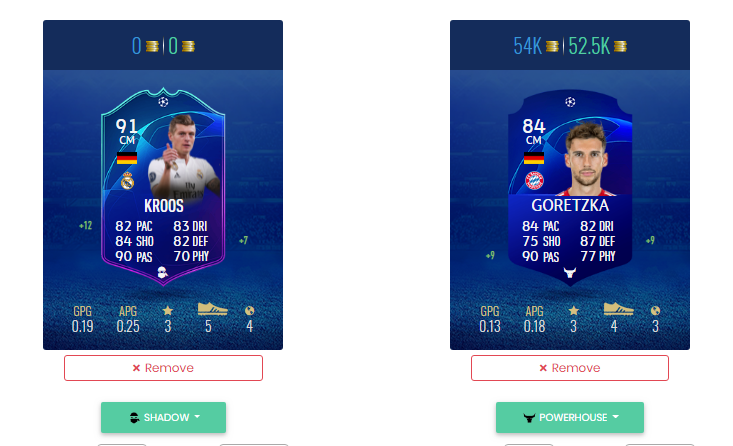The width and height of the screenshot is (733, 446).
Task: Remove Goretzka from the comparison
Action: pyautogui.click(x=569, y=368)
